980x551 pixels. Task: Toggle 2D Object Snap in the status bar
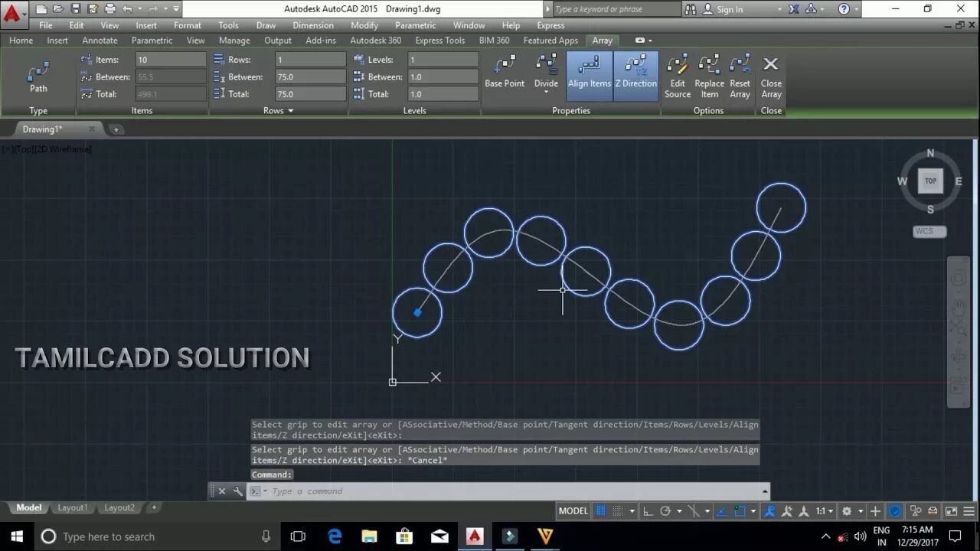739,511
